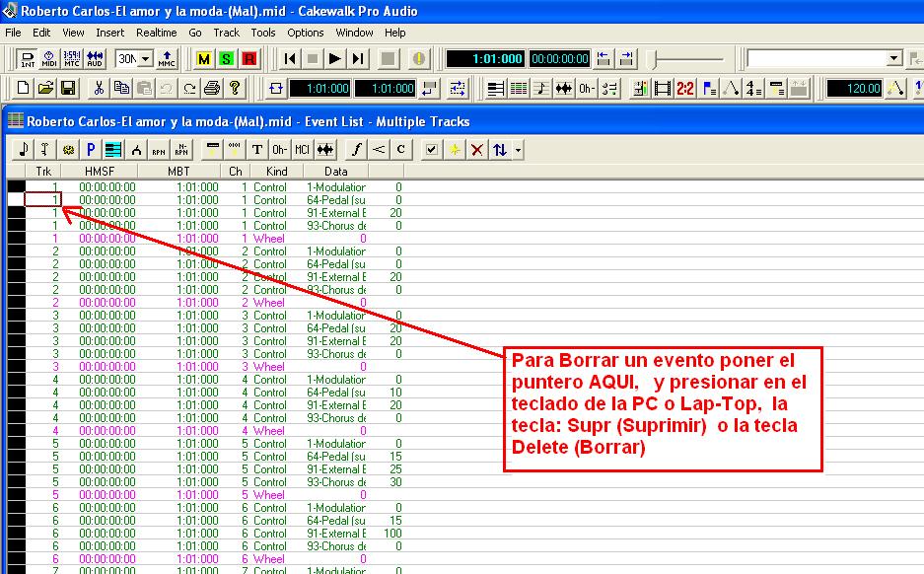
Task: Open the Track view icon
Action: pos(496,89)
